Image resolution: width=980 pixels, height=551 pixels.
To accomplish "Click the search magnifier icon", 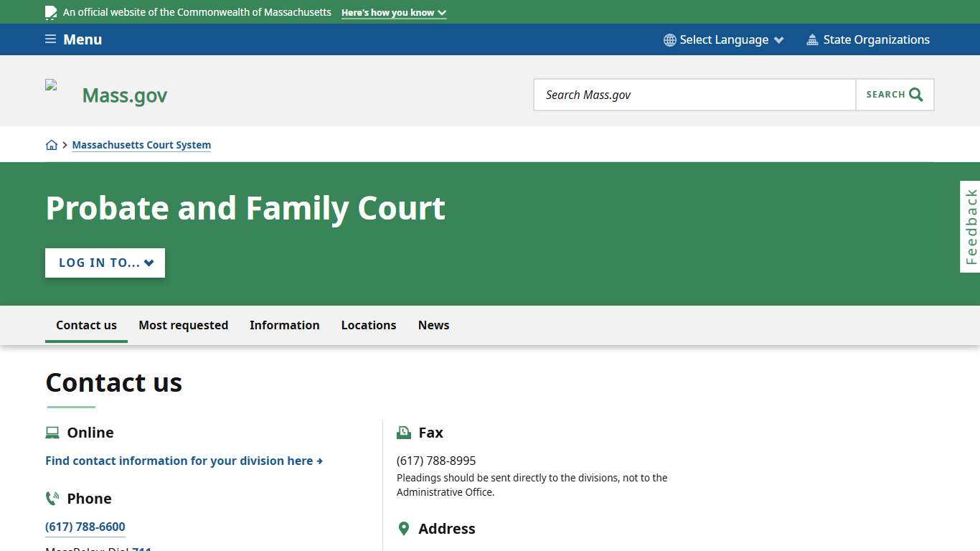I will 915,94.
